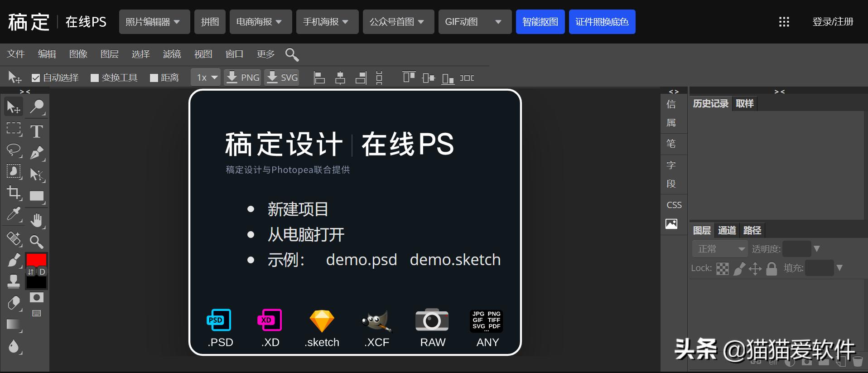The image size is (868, 373).
Task: Click the 填充 value field
Action: [820, 268]
